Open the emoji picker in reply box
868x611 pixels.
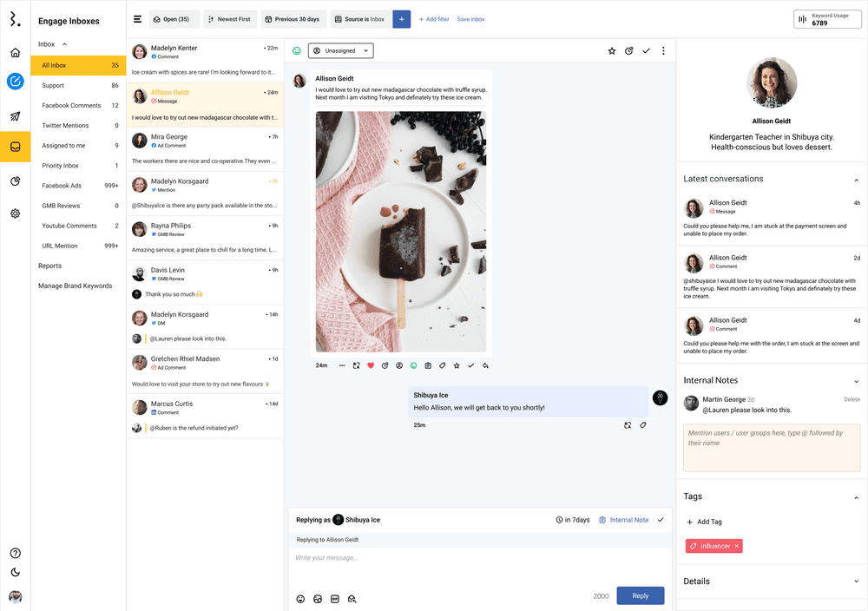click(x=301, y=599)
